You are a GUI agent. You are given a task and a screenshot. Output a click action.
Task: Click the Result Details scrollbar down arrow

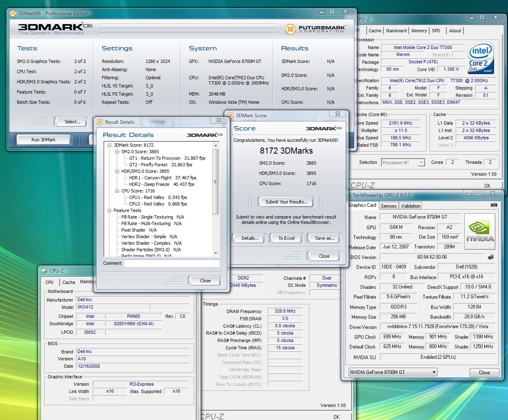coord(216,253)
